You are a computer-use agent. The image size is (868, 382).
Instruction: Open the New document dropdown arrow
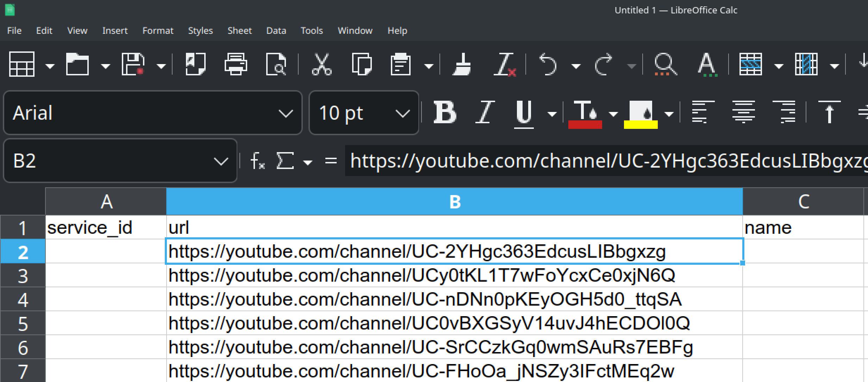50,66
